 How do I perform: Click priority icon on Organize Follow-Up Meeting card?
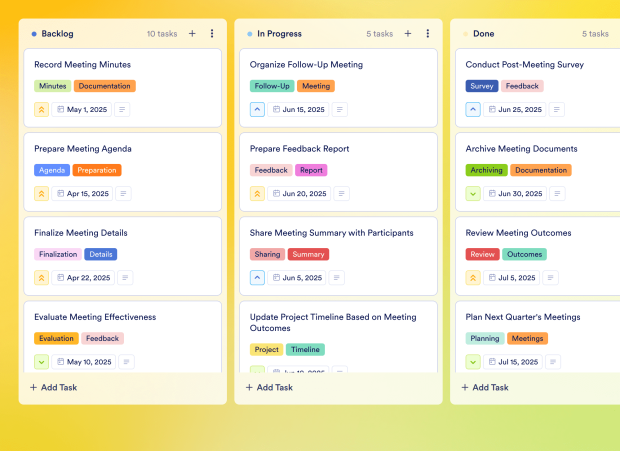click(x=258, y=110)
